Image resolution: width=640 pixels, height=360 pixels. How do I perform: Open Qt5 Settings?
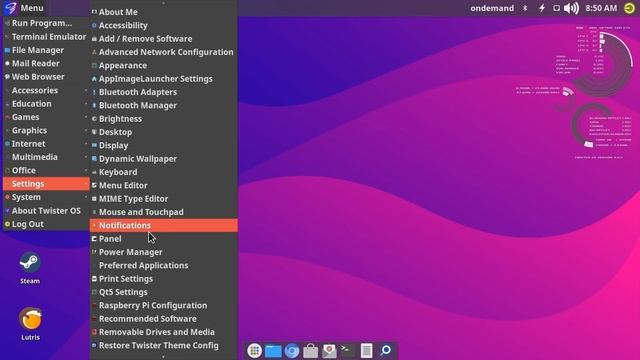[x=164, y=292]
